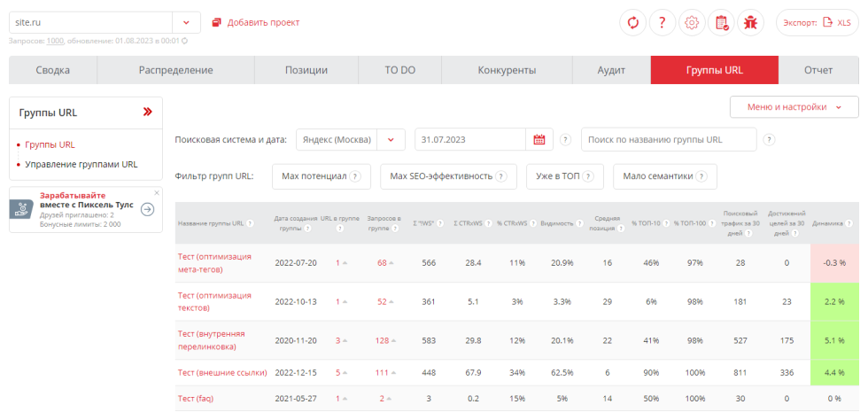Open the Отчет tab

click(x=818, y=70)
